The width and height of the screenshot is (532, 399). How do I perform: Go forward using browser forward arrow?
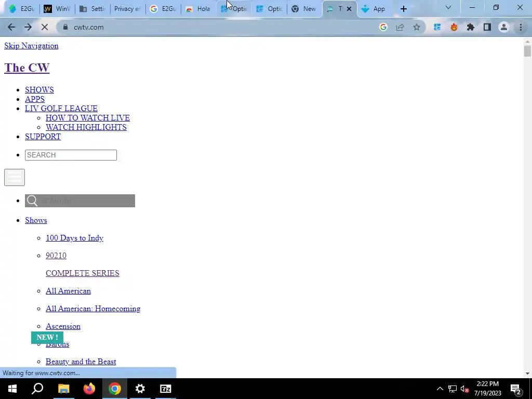click(x=28, y=27)
